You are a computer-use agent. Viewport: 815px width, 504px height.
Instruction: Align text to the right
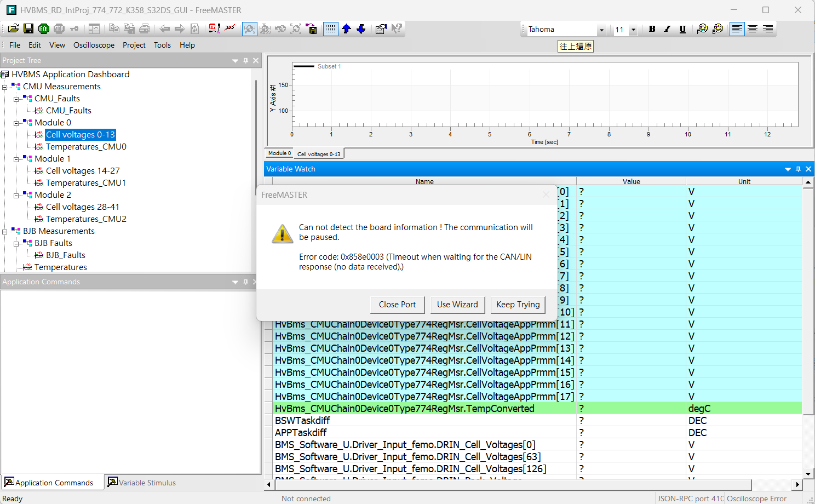[768, 29]
